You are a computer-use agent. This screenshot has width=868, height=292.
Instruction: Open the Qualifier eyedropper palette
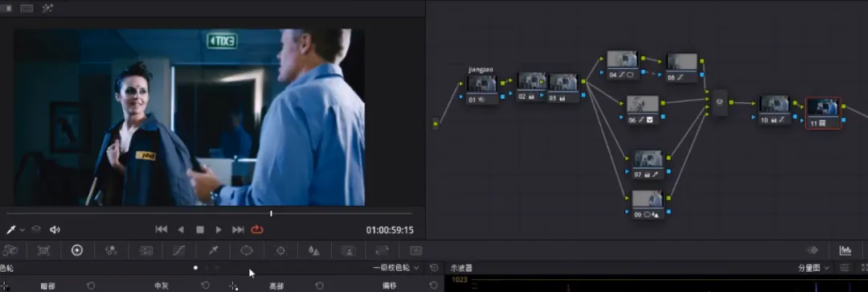213,250
